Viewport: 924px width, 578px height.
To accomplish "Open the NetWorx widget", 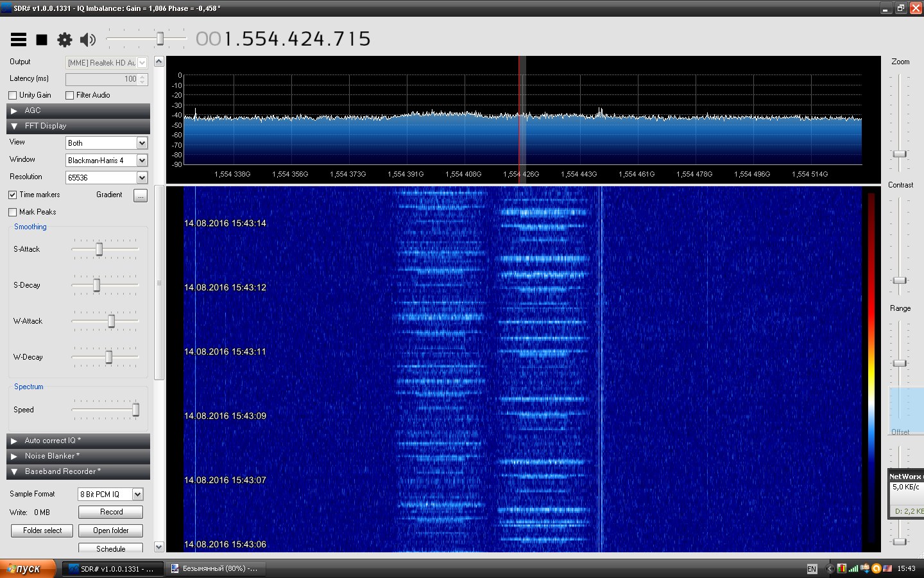I will pos(906,494).
